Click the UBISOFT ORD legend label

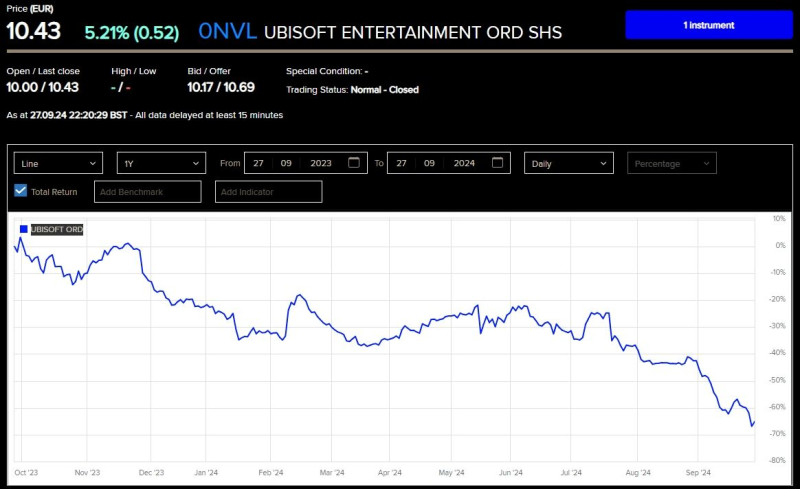point(57,229)
